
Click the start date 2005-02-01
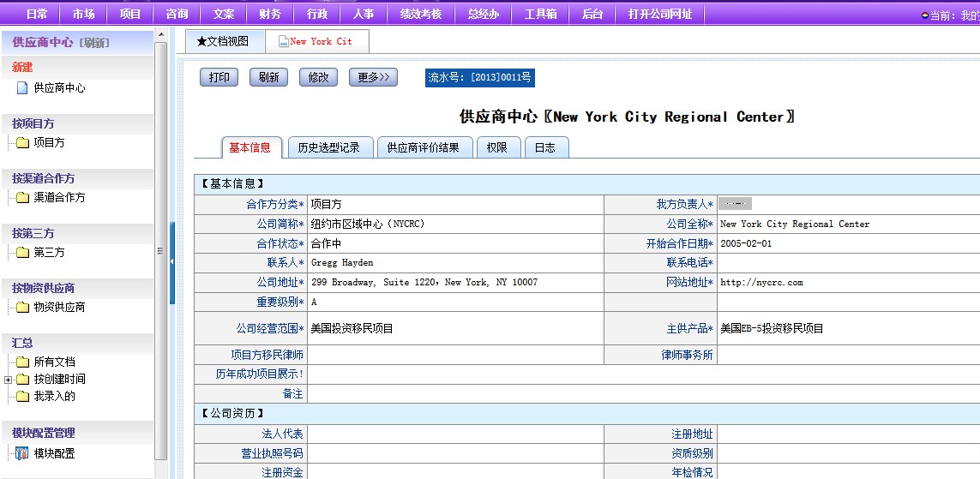(x=746, y=243)
